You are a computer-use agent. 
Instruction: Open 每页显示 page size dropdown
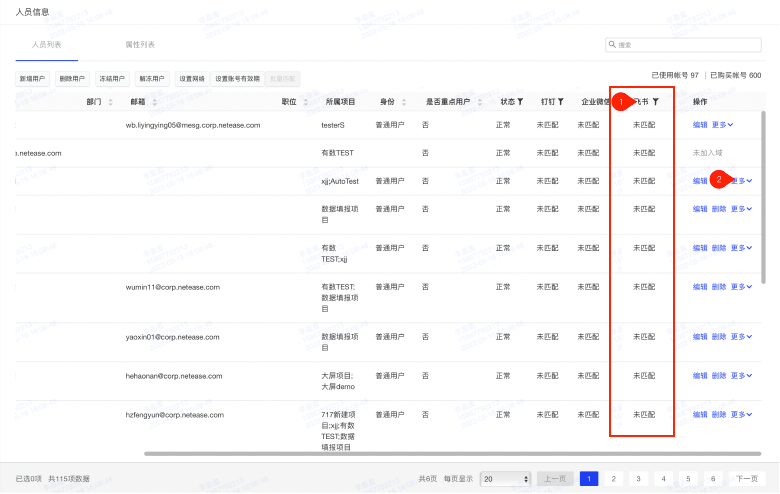[505, 479]
